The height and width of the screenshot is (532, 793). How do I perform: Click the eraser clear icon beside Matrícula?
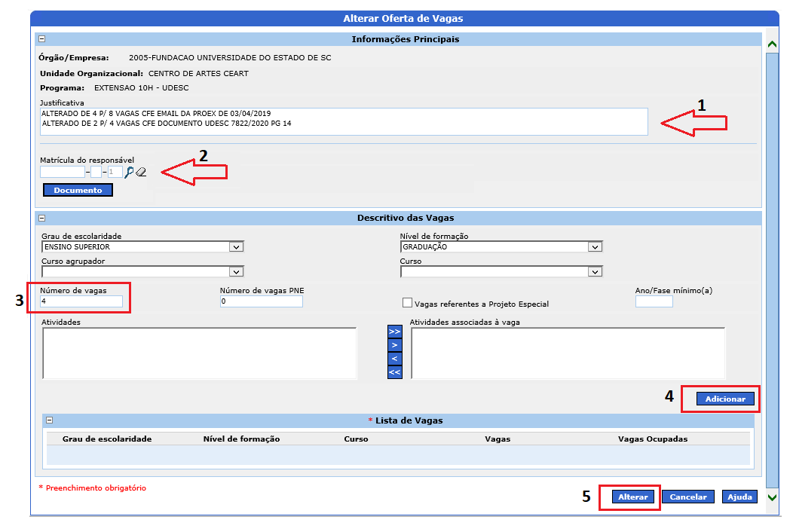point(141,172)
